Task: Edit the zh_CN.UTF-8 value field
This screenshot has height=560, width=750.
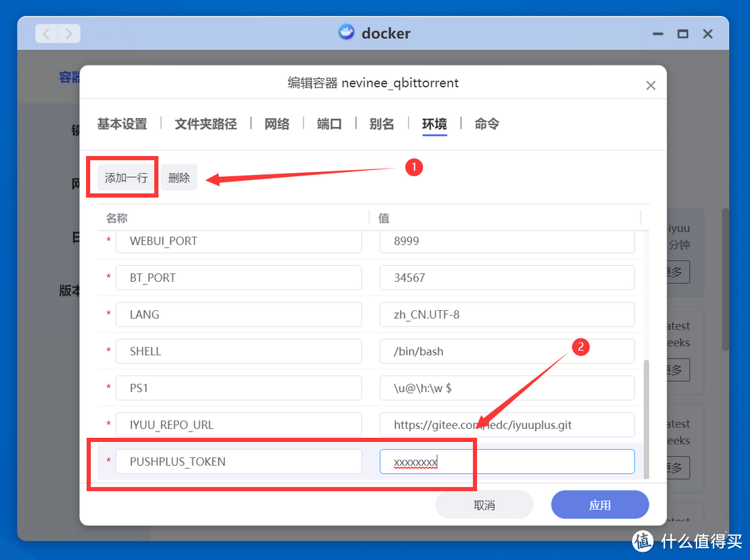Action: pos(507,314)
